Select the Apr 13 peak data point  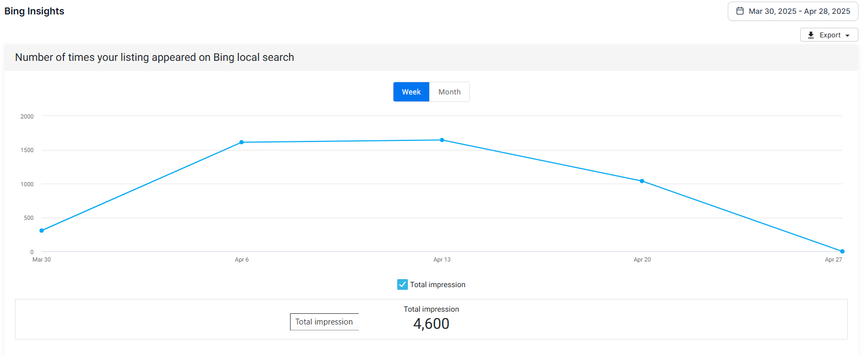tap(442, 140)
